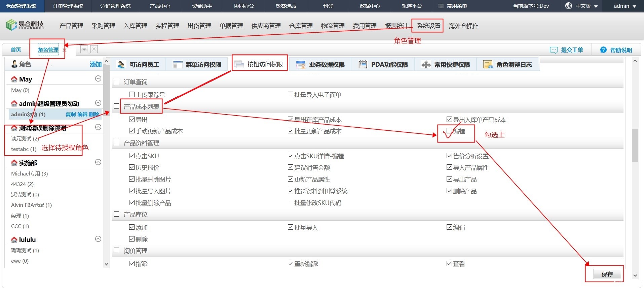Check the 编辑 checkbox under 产品成本列表
644x288 pixels.
point(449,131)
